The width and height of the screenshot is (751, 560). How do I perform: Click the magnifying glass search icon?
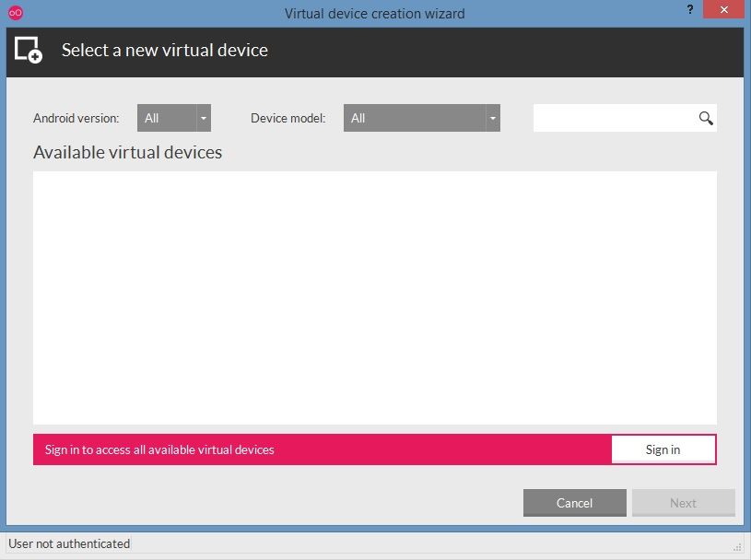pyautogui.click(x=706, y=118)
